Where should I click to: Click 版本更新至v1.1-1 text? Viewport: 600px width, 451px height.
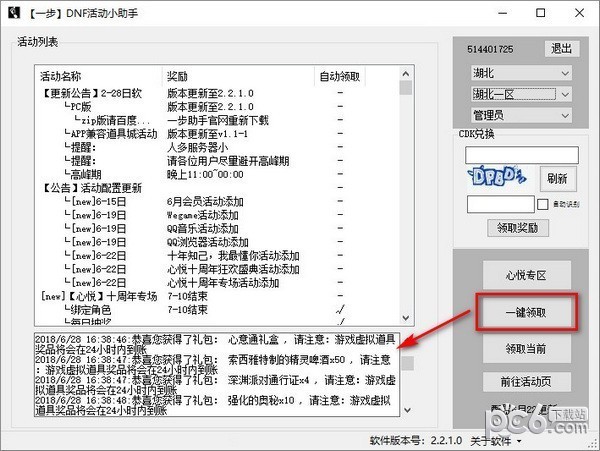tap(207, 134)
